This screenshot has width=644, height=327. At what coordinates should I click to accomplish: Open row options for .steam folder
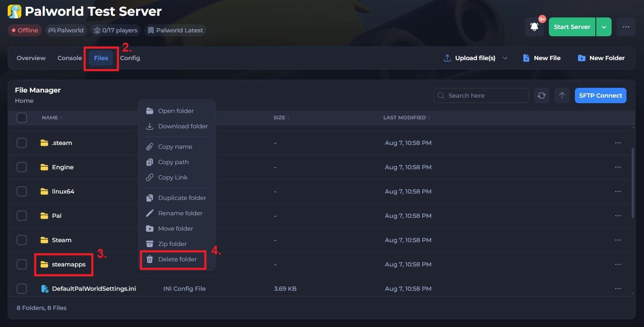point(618,143)
